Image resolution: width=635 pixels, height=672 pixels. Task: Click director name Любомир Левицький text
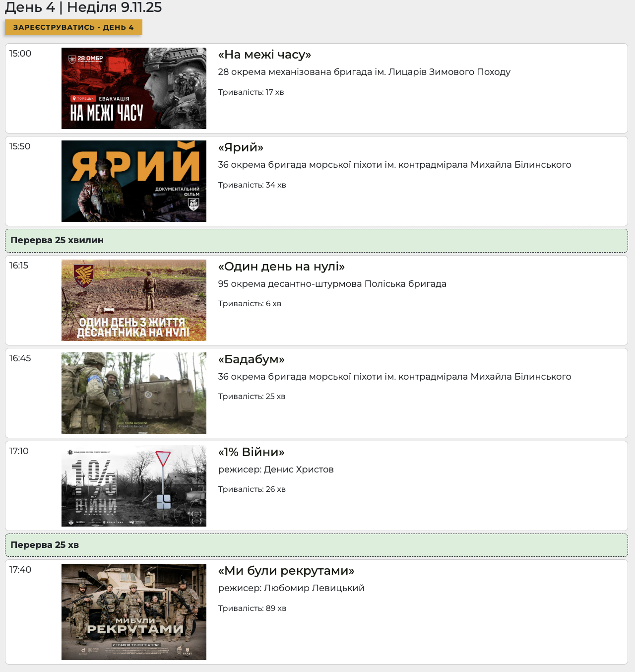[x=314, y=588]
